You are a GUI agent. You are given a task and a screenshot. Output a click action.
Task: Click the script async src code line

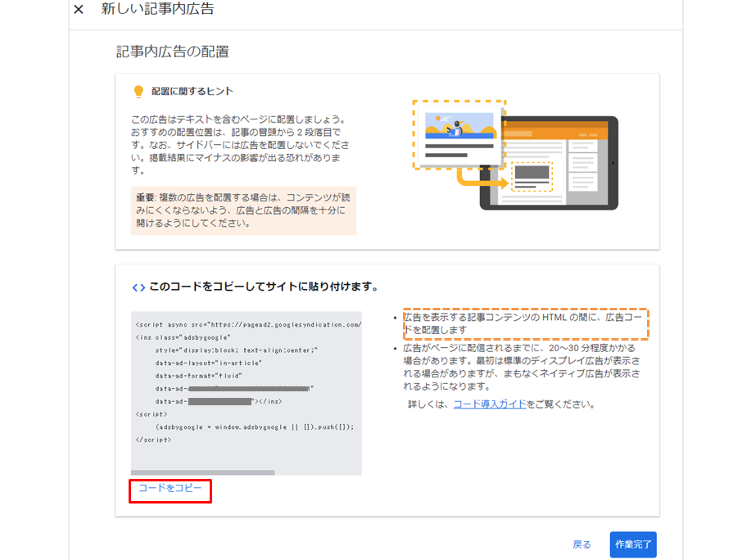click(x=248, y=324)
